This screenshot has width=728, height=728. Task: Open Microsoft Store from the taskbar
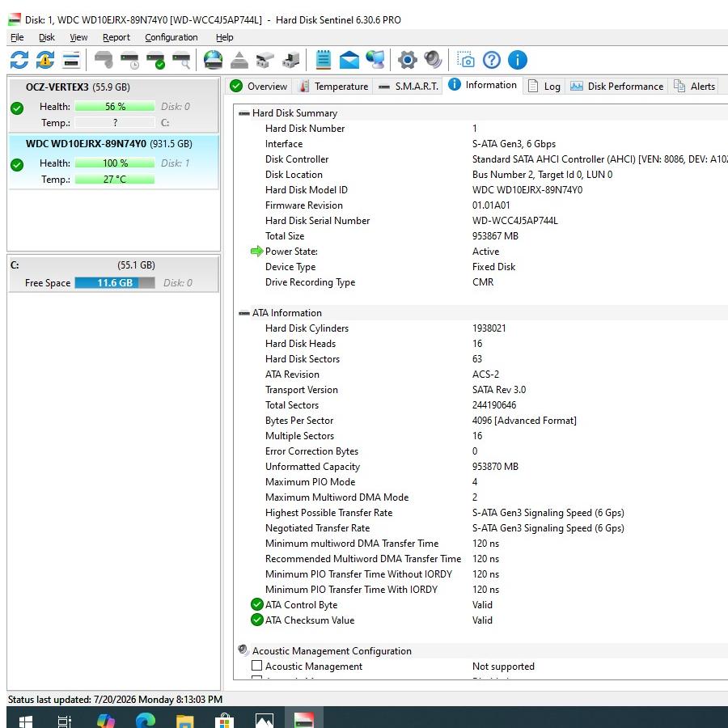[225, 721]
